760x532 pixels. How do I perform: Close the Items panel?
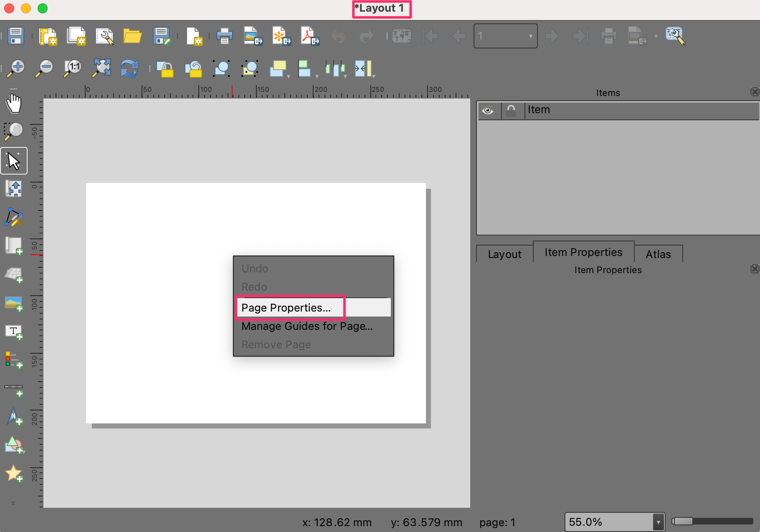pos(754,92)
